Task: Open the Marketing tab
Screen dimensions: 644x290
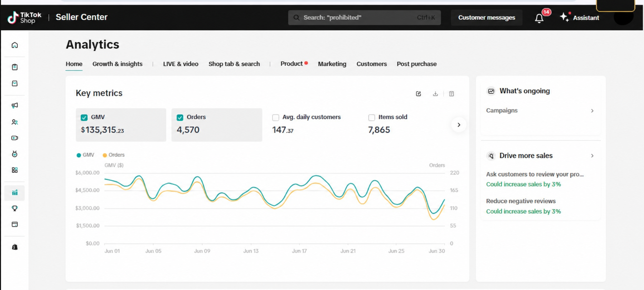Action: [x=332, y=64]
